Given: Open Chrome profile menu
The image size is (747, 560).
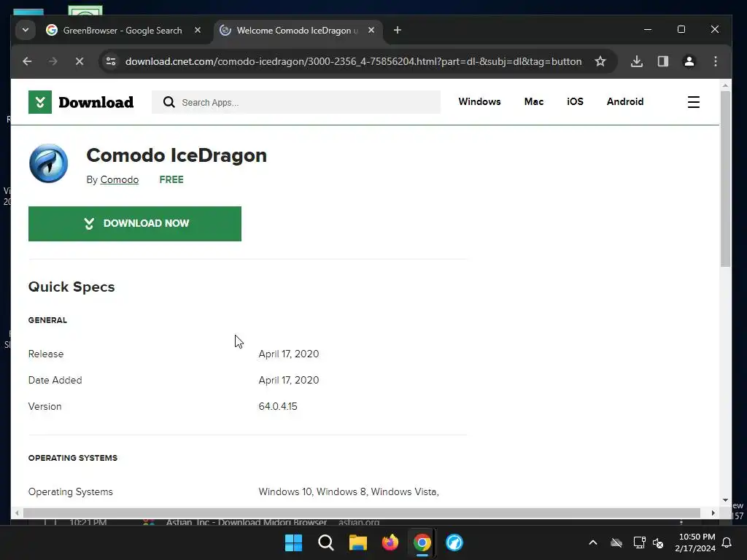Looking at the screenshot, I should pyautogui.click(x=689, y=61).
